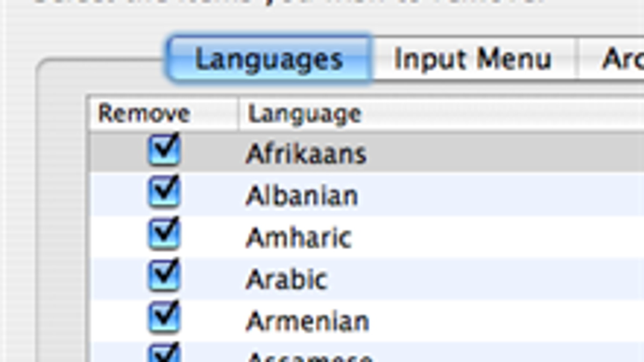Uncheck the Amharic checkbox
This screenshot has width=644, height=362.
point(164,235)
